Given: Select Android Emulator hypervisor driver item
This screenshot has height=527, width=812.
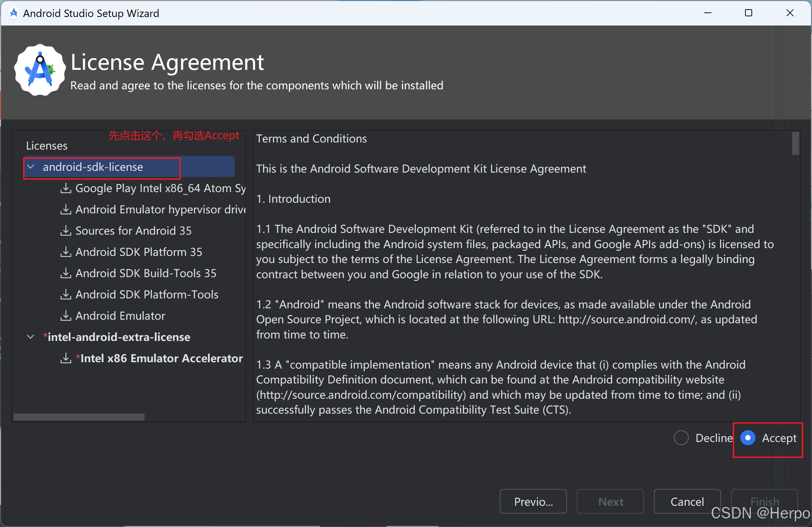Looking at the screenshot, I should (160, 209).
